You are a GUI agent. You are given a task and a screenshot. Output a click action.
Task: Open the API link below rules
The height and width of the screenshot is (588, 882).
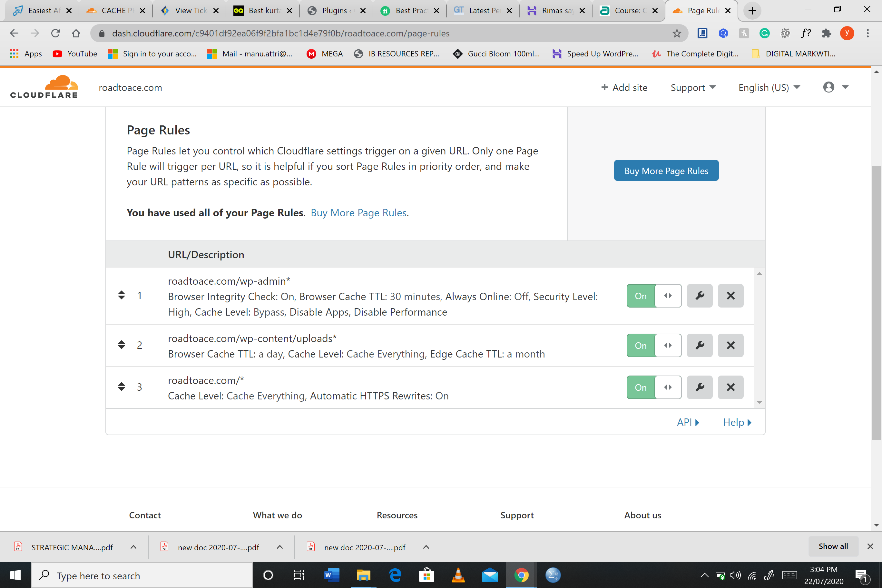pos(688,422)
